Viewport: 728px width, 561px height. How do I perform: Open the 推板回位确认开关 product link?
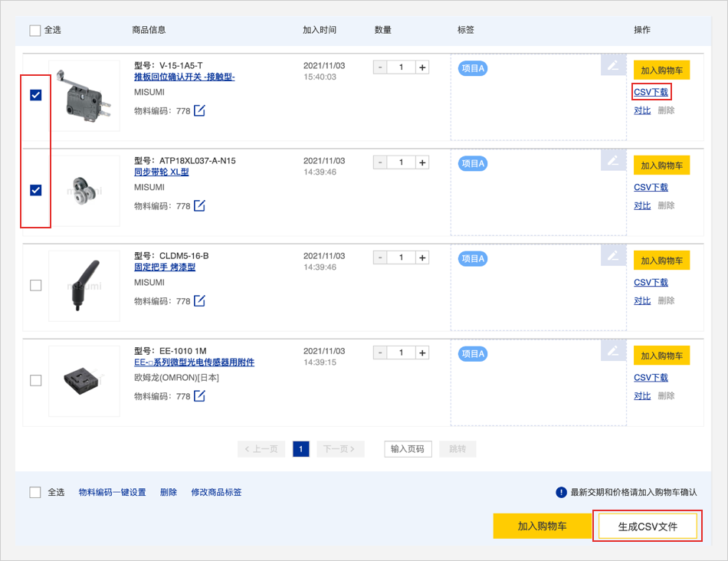point(184,77)
